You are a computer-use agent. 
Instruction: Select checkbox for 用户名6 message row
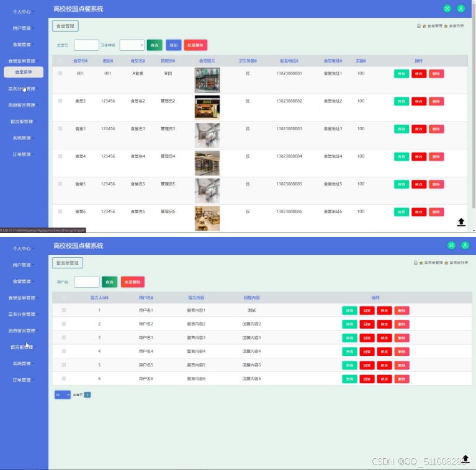[x=64, y=378]
